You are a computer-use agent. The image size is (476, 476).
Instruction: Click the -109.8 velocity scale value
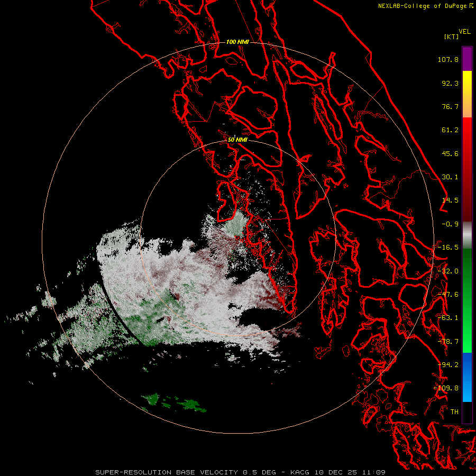pos(446,388)
